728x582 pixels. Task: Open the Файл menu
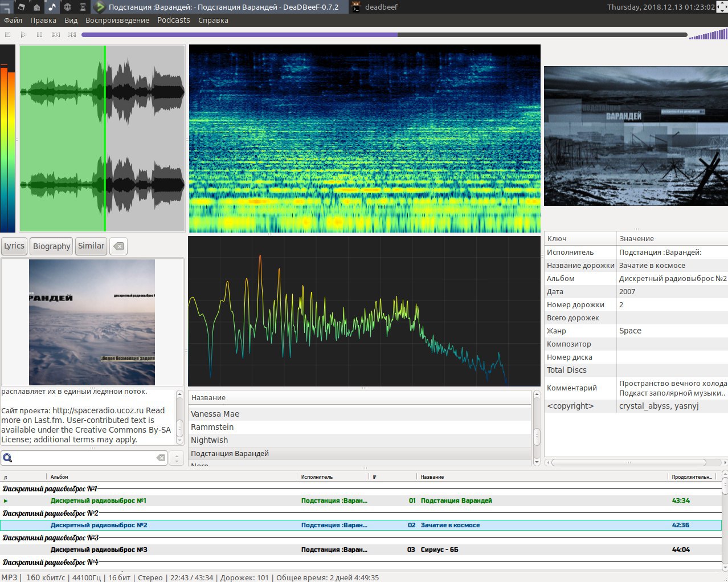click(x=13, y=20)
